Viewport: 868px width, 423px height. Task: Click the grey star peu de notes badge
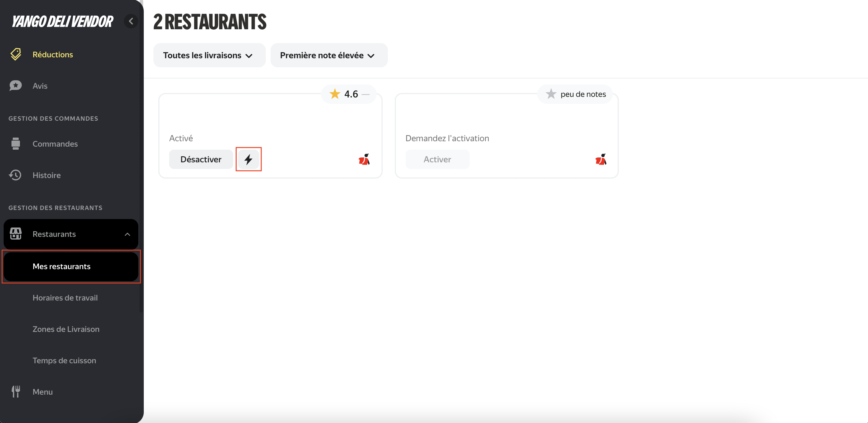point(575,94)
